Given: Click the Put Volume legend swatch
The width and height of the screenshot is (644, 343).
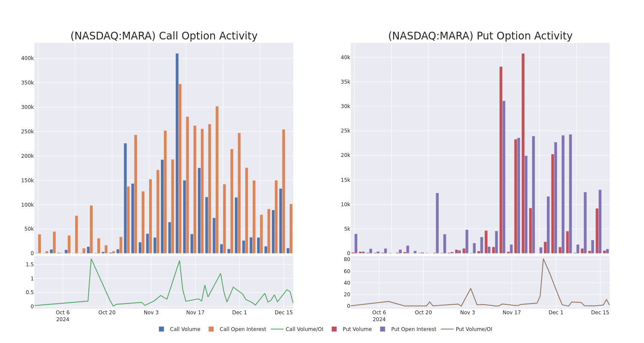Looking at the screenshot, I should click(x=334, y=329).
